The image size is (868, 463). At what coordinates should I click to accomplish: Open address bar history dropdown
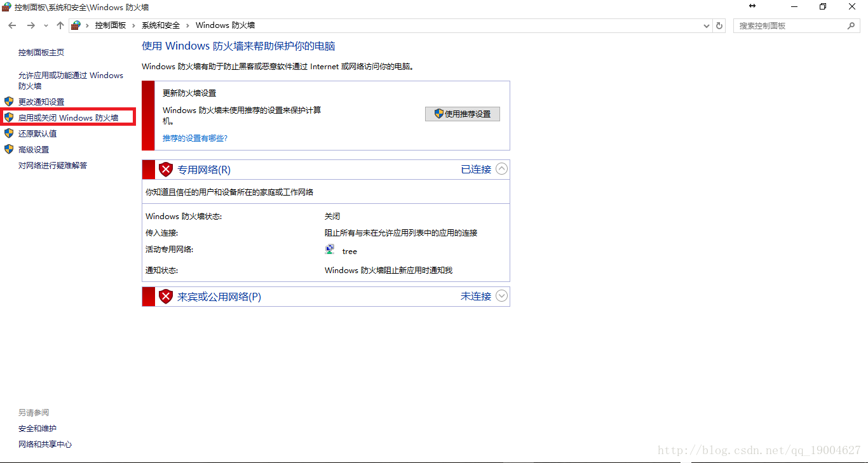tap(707, 26)
